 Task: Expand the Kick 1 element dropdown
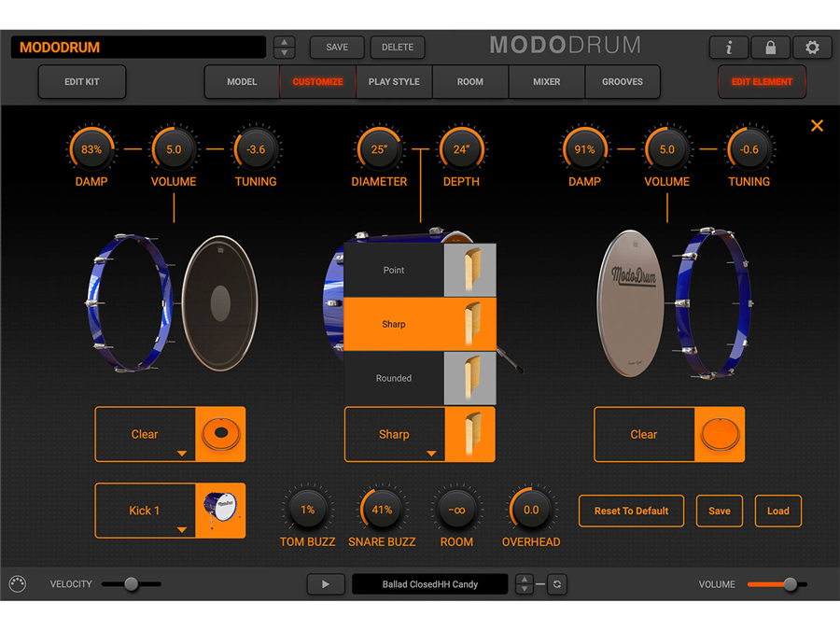click(x=146, y=511)
